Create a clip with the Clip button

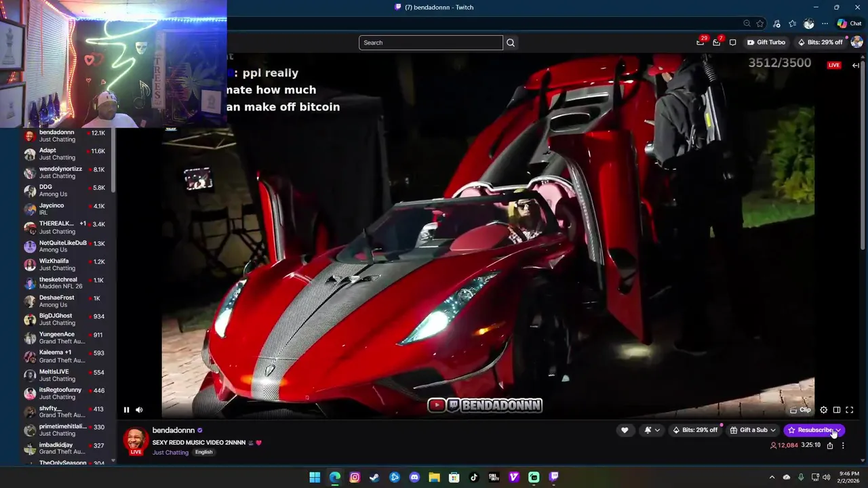point(800,409)
